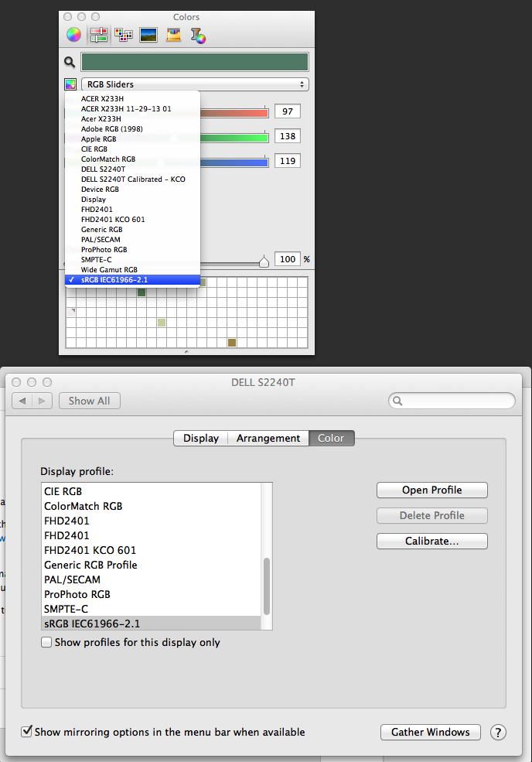
Task: Select checked sRGB IEC61966-2.1 menu item
Action: pos(133,280)
